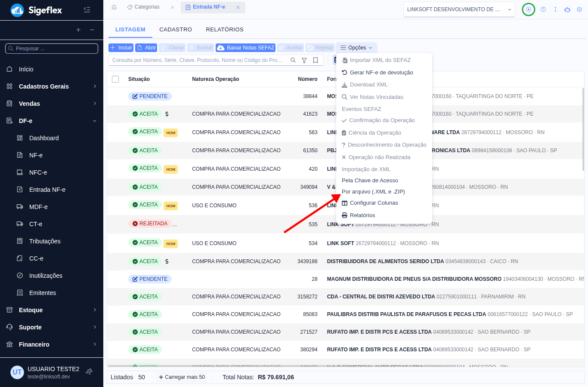Click Baixar Notas SEFAZ button

pos(246,48)
